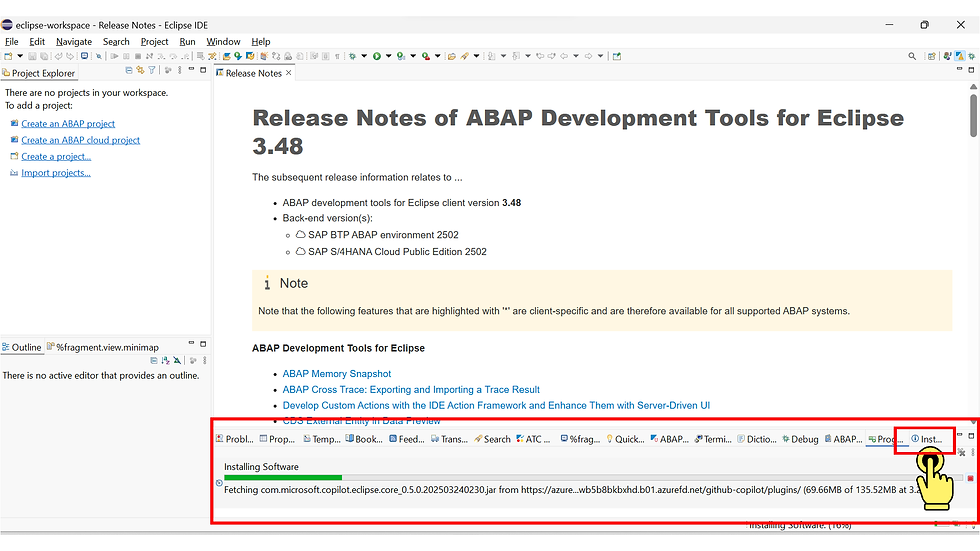The height and width of the screenshot is (551, 980).
Task: Open the Run configurations dropdown arrow
Action: pos(389,56)
